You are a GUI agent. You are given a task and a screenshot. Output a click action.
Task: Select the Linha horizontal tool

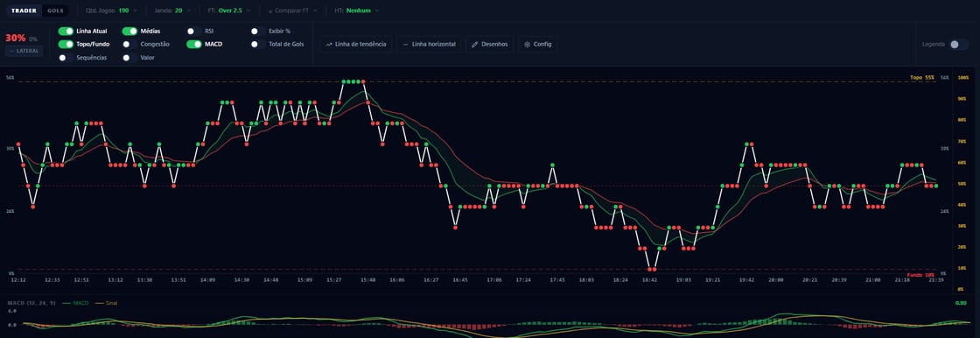(x=429, y=45)
